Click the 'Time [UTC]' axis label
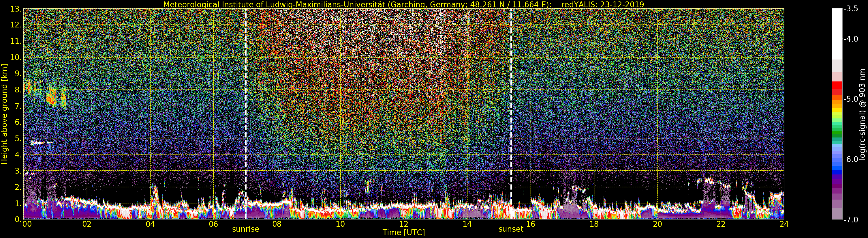 pos(403,233)
